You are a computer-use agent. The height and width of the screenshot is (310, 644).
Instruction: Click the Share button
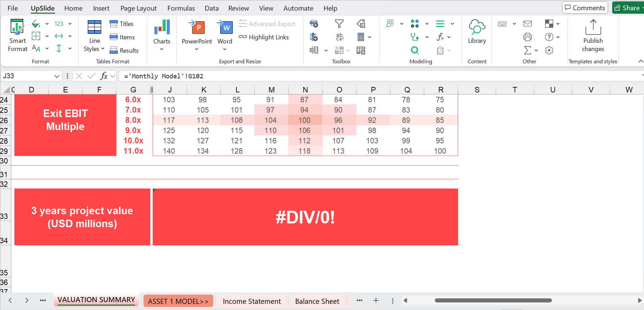click(x=628, y=8)
